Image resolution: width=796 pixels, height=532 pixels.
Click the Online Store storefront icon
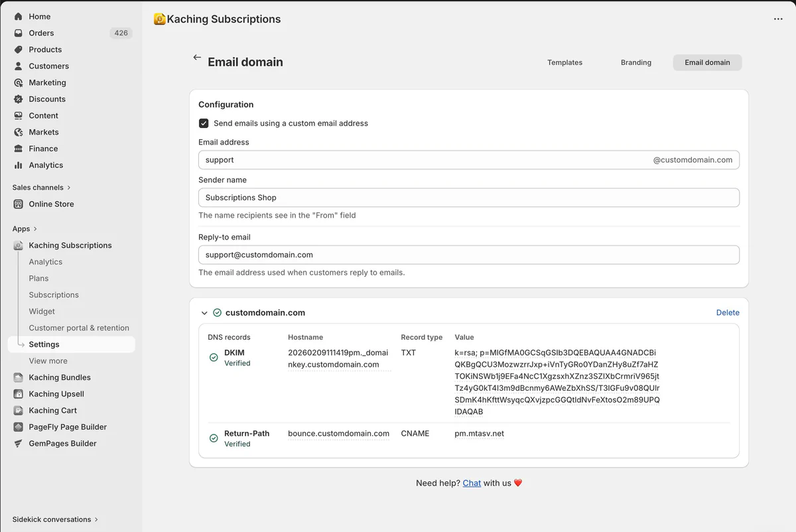tap(19, 204)
